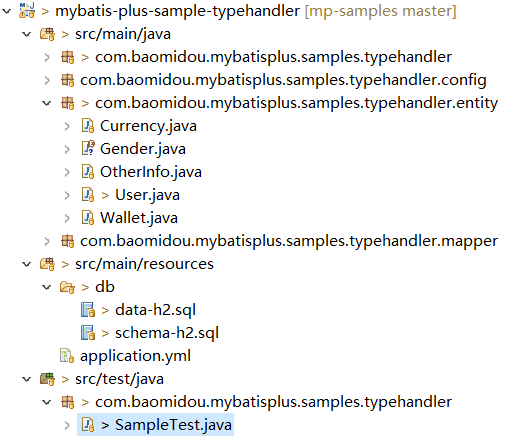Click the src/test/java source folder icon
Image resolution: width=516 pixels, height=438 pixels.
tap(47, 379)
